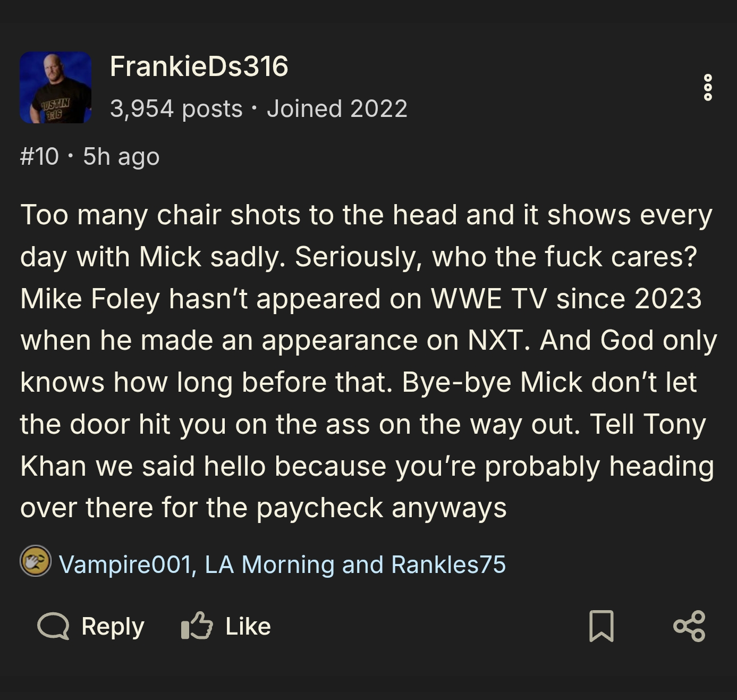Click "Tell Tony Khan" sentence in post
Viewport: 737px width, 700px height.
tap(647, 424)
